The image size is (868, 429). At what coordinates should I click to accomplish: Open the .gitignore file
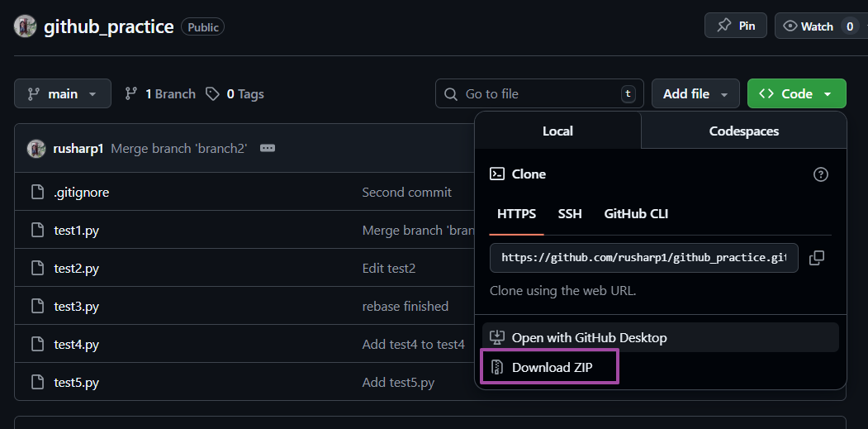tap(82, 193)
